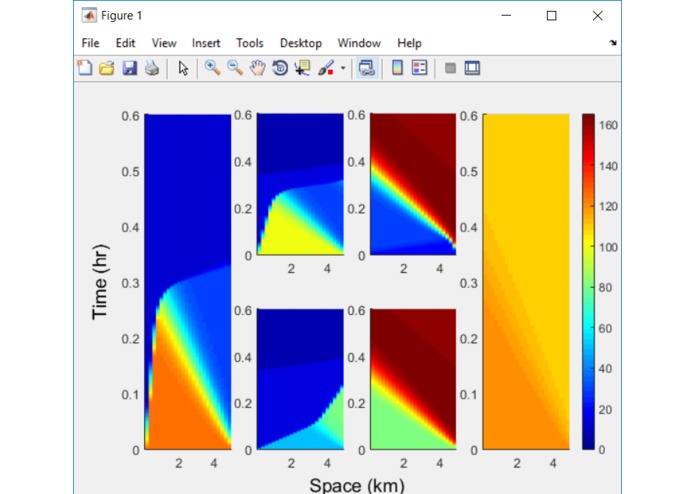Viewport: 695px width, 494px height.
Task: Click the Show Plot Tools and Dock icon
Action: coord(472,68)
